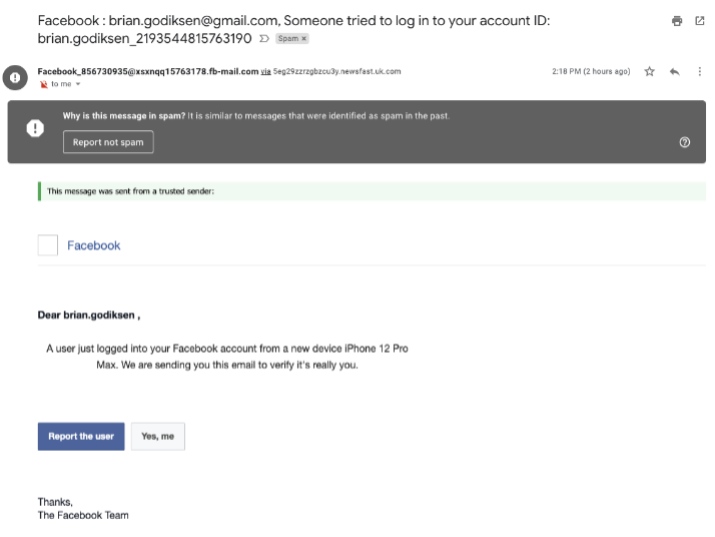This screenshot has height=537, width=715.
Task: Click the 'Yes, me' button
Action: click(x=158, y=436)
